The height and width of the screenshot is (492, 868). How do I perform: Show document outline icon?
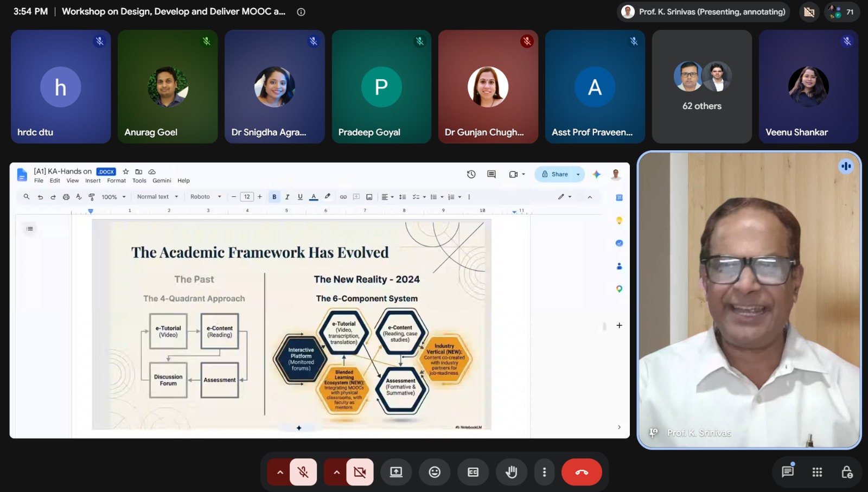point(30,229)
